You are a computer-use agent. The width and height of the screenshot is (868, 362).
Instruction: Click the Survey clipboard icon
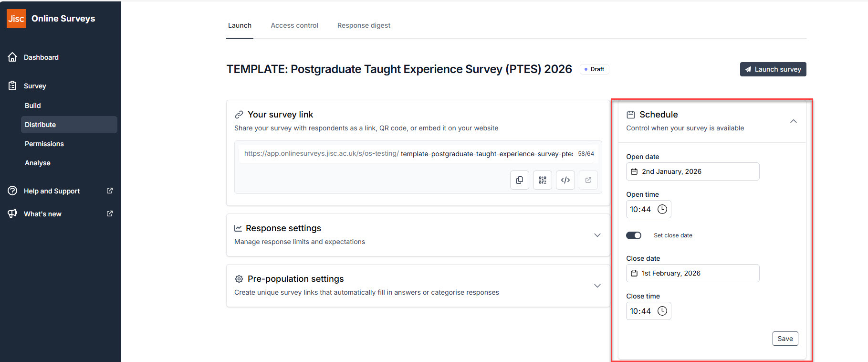[12, 86]
